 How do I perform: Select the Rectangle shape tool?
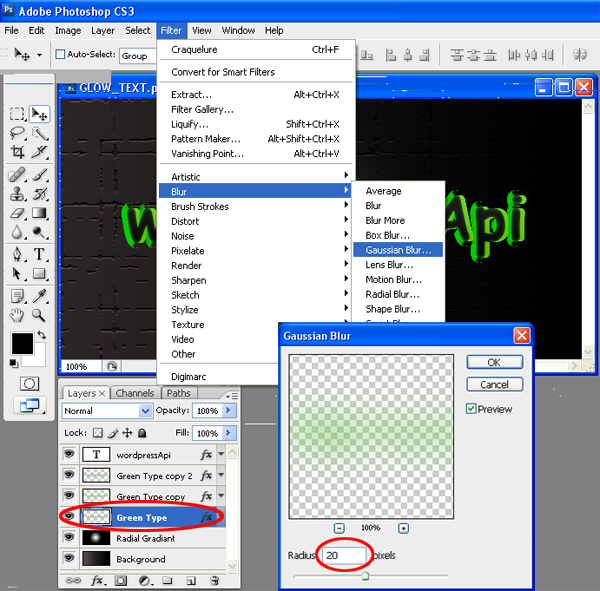pyautogui.click(x=39, y=274)
